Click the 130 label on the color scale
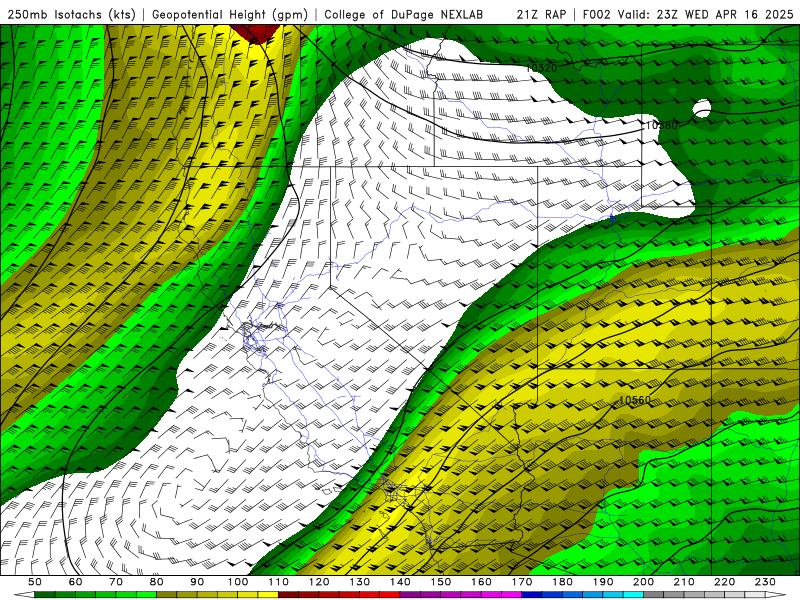The height and width of the screenshot is (600, 800). click(x=360, y=582)
